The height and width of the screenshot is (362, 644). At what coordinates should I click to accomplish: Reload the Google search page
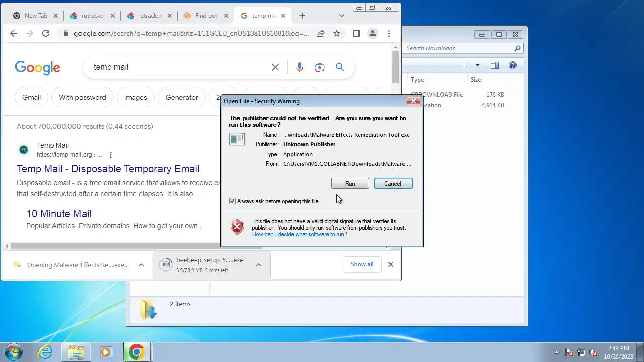tap(46, 33)
